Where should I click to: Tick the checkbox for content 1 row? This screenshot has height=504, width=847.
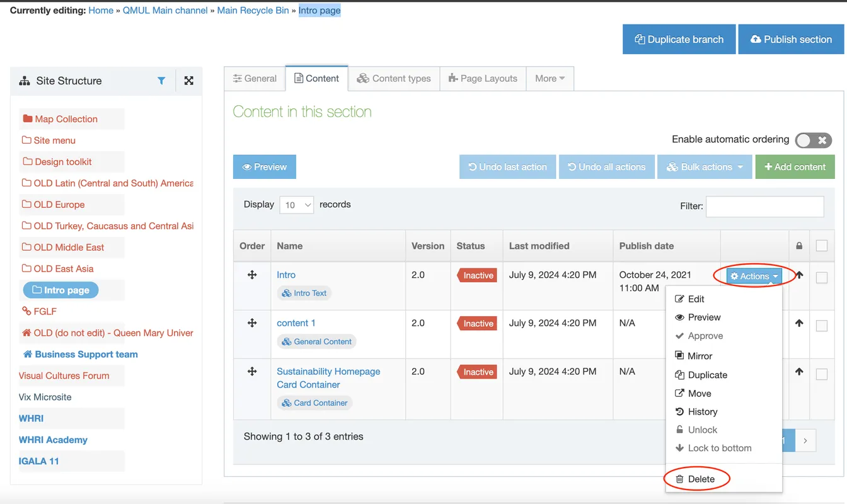pyautogui.click(x=822, y=326)
